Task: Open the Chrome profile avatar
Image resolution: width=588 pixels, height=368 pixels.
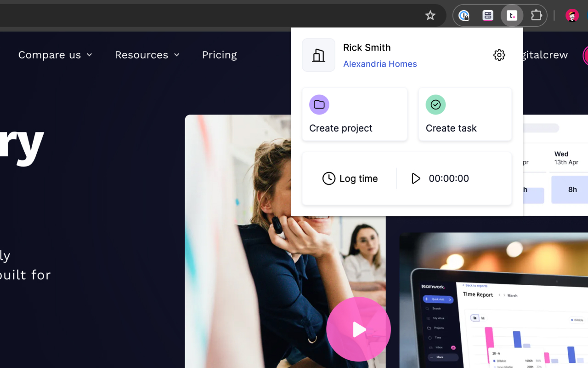Action: (x=572, y=16)
